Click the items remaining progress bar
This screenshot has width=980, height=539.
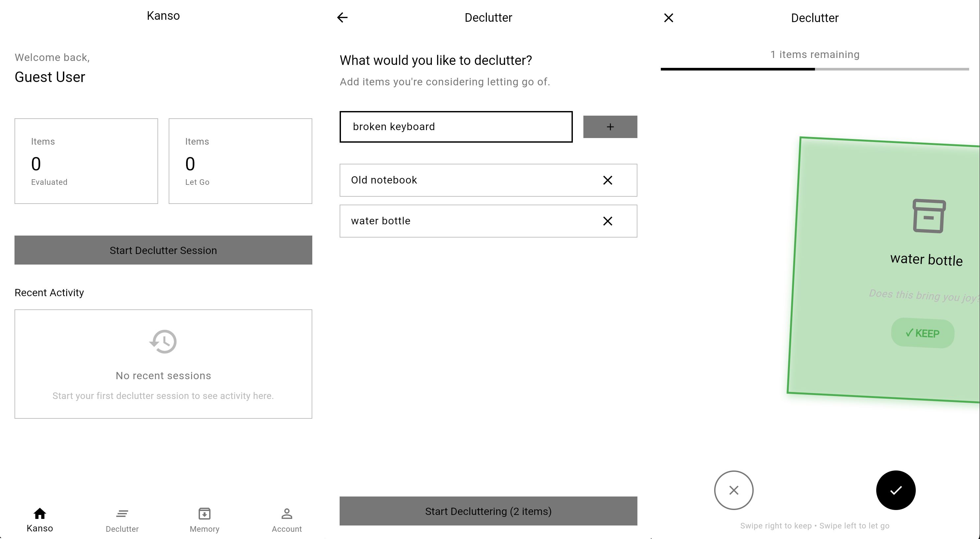(815, 69)
